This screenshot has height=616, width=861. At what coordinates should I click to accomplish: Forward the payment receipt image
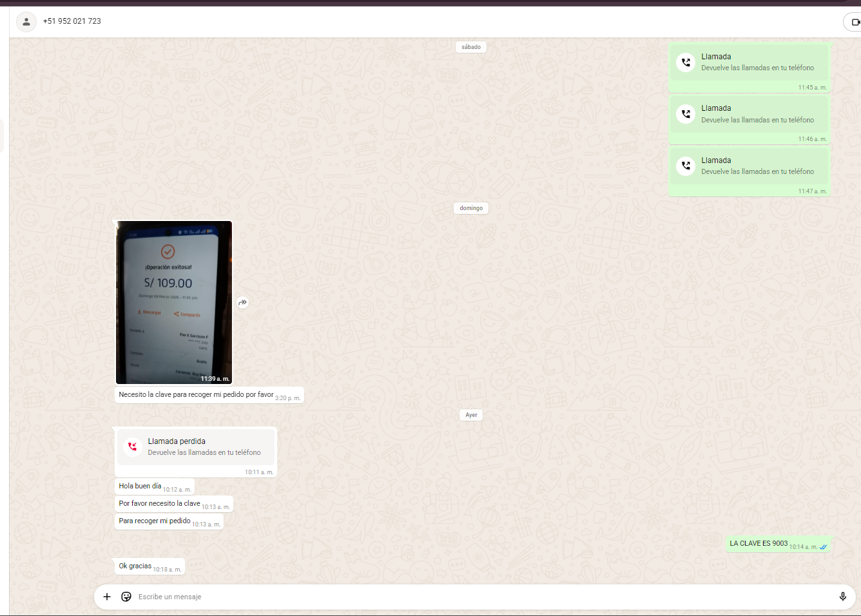tap(243, 302)
